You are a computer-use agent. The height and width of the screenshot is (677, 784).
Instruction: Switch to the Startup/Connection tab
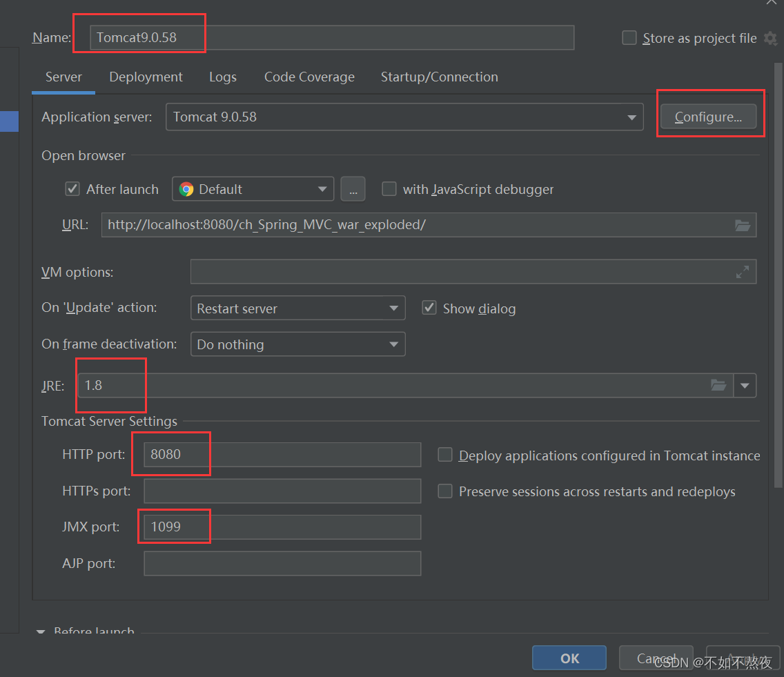click(440, 77)
